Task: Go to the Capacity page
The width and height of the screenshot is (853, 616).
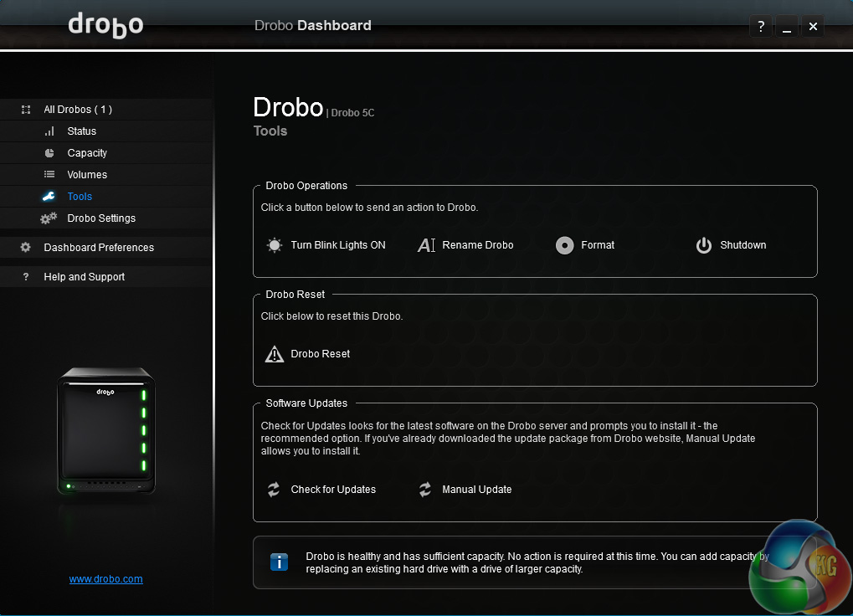Action: click(87, 153)
